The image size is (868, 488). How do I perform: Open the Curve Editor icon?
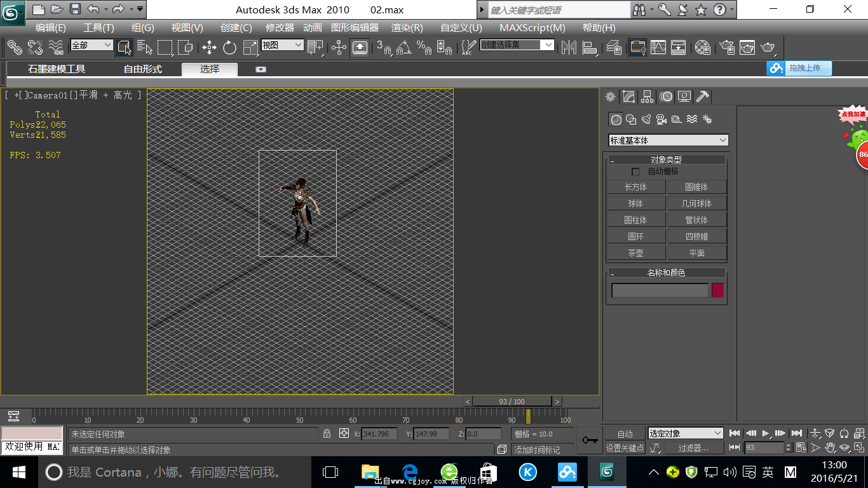658,47
